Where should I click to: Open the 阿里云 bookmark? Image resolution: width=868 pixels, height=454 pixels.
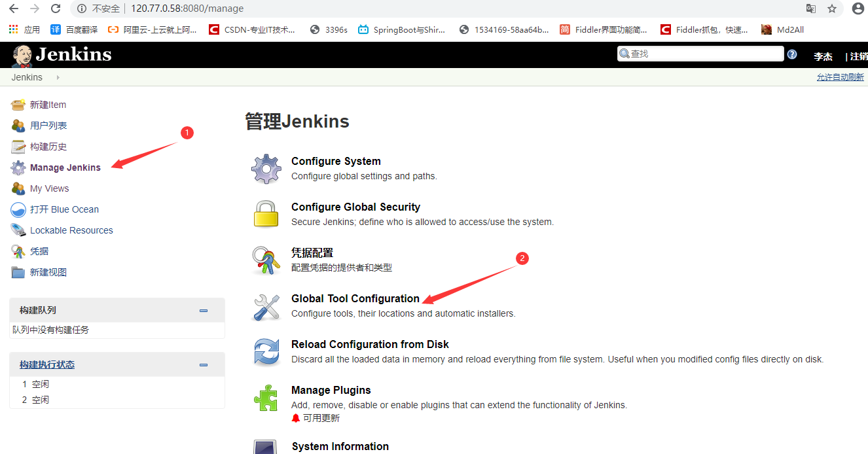[x=153, y=29]
